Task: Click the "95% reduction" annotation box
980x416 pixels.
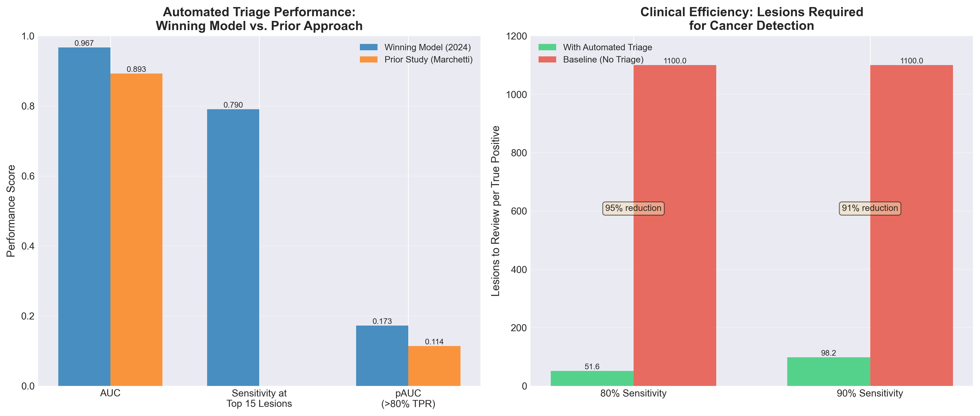Action: [633, 208]
